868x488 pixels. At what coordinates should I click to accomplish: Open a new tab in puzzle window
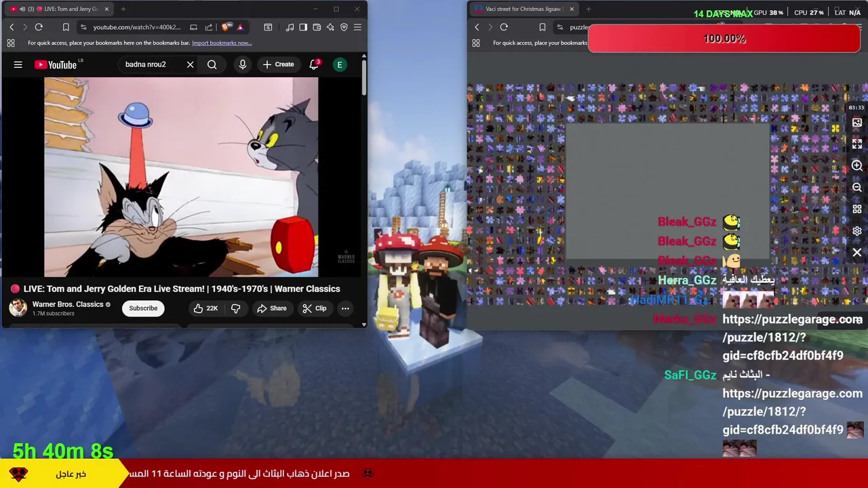[589, 9]
